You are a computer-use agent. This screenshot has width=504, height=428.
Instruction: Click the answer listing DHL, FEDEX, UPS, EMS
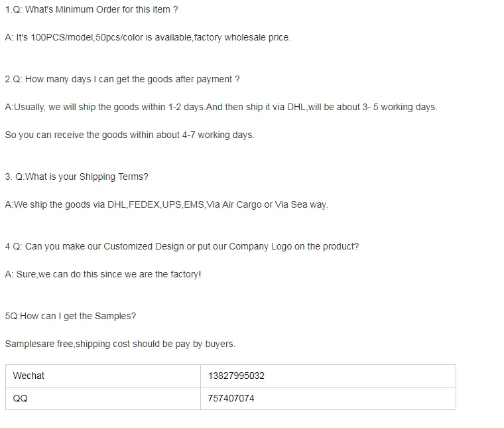pos(166,205)
